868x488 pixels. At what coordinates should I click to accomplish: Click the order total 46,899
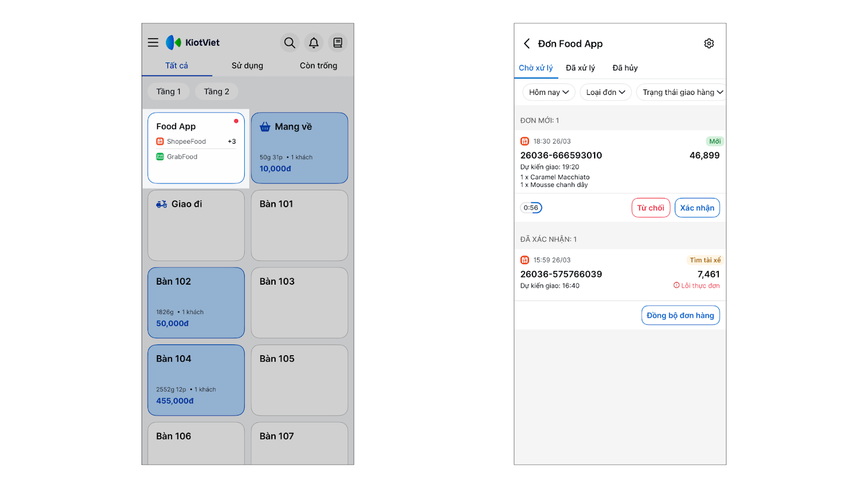point(705,156)
